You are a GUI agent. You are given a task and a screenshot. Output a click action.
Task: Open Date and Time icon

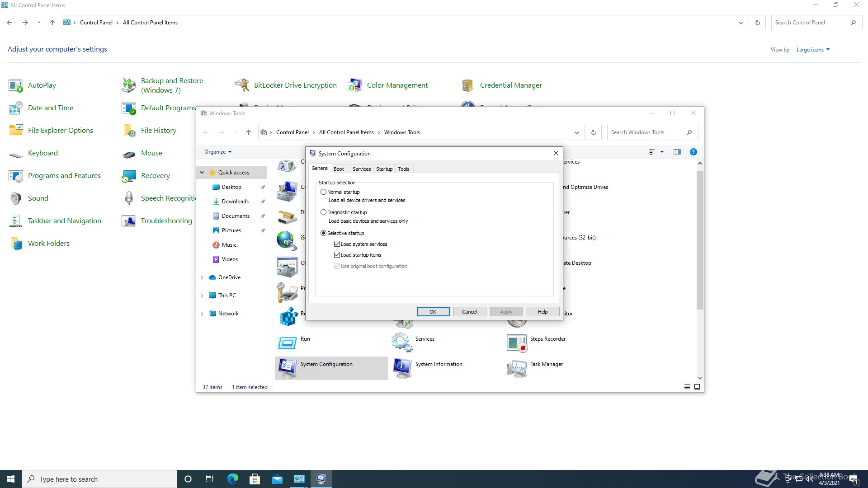pos(16,108)
